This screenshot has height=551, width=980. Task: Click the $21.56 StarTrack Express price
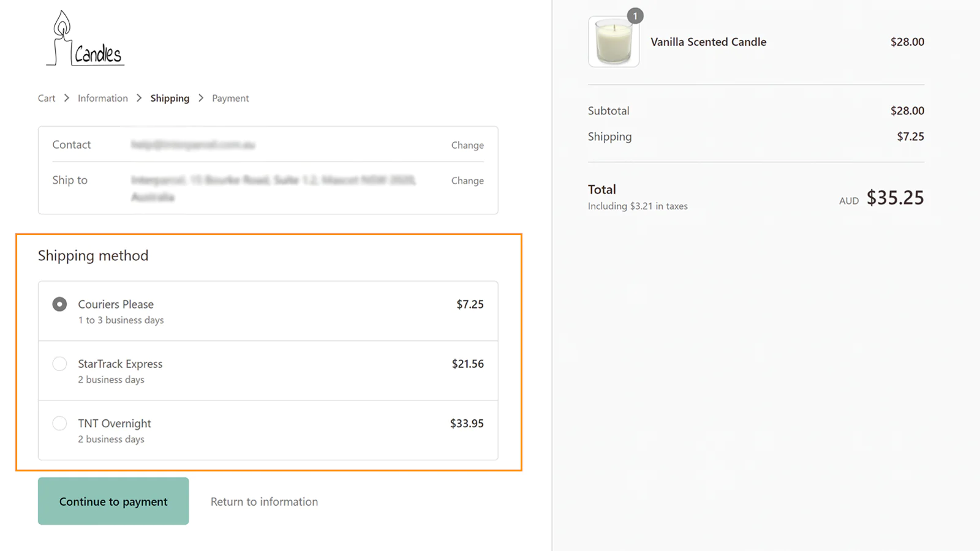467,364
